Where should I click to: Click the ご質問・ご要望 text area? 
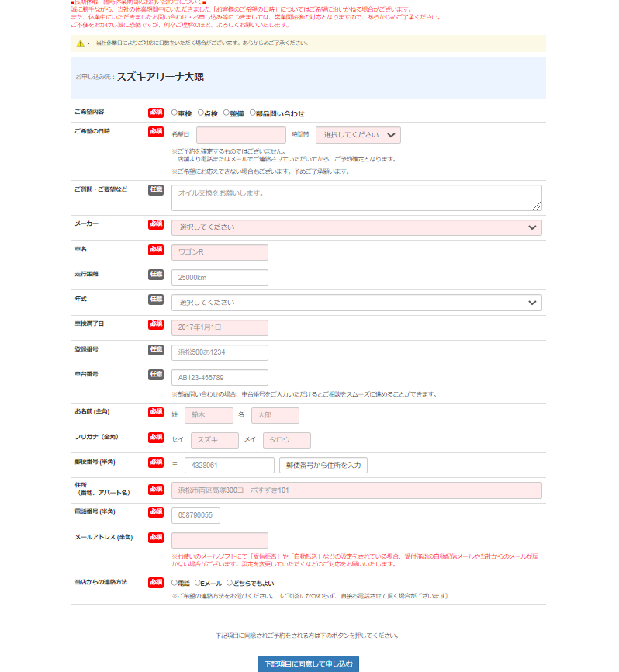(356, 198)
